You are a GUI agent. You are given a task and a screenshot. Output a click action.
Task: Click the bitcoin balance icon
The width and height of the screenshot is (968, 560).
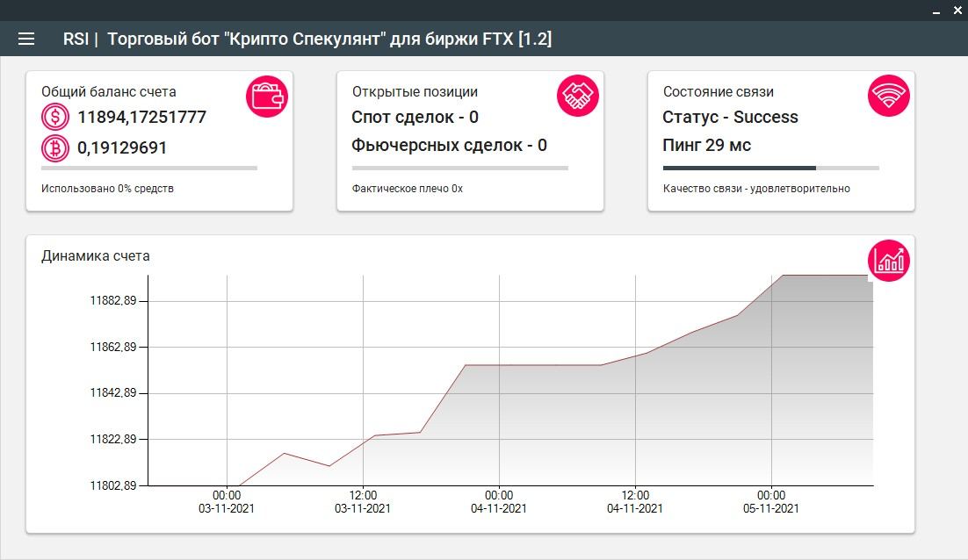[x=55, y=148]
